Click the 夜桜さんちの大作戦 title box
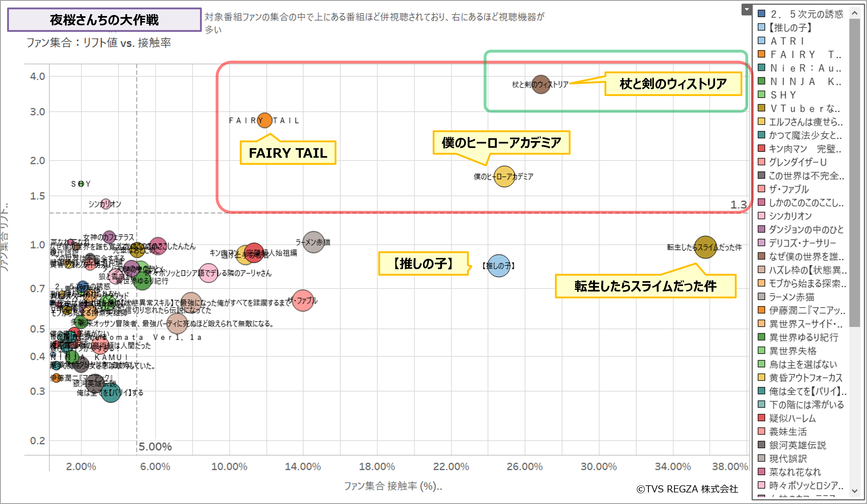The height and width of the screenshot is (504, 867). click(104, 20)
